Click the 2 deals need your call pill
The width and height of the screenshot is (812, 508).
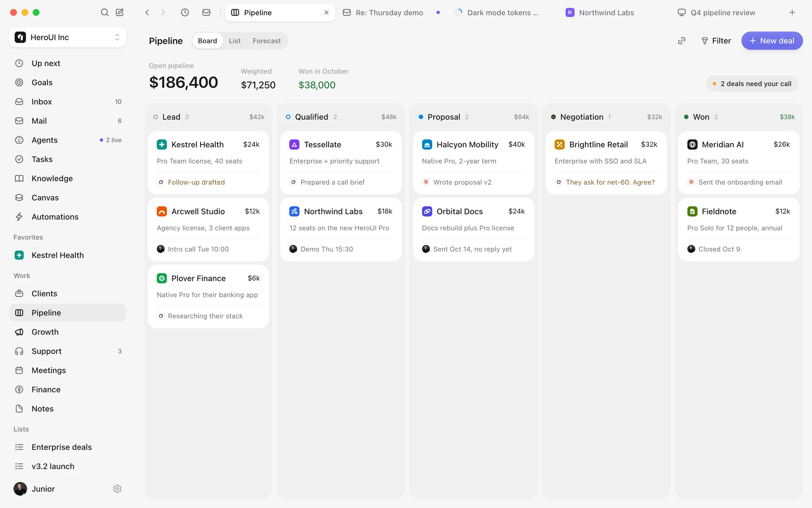tap(752, 84)
